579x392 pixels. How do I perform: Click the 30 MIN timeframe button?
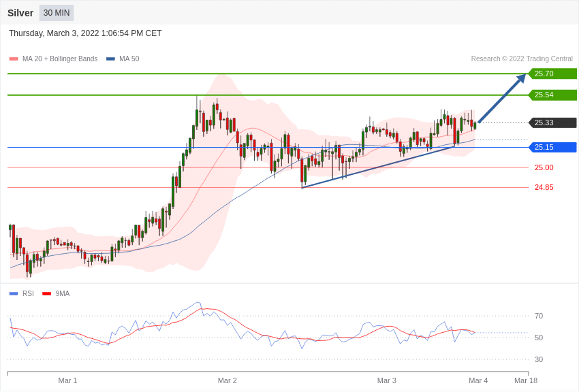tap(57, 13)
